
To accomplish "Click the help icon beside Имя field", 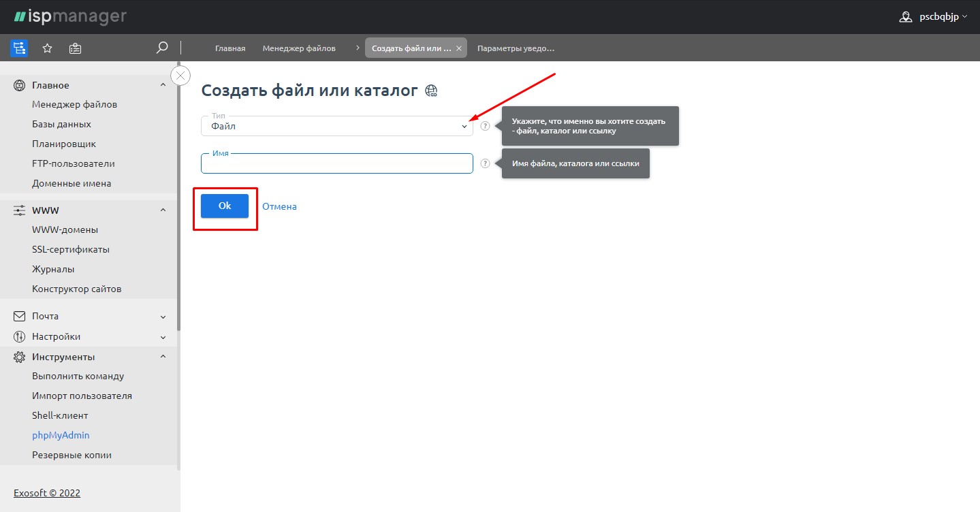I will 485,163.
